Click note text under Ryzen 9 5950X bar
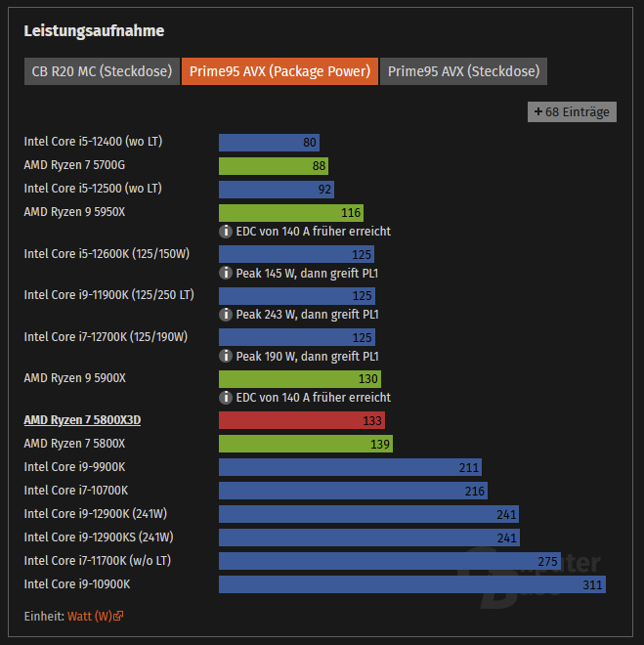Image resolution: width=644 pixels, height=645 pixels. point(314,232)
